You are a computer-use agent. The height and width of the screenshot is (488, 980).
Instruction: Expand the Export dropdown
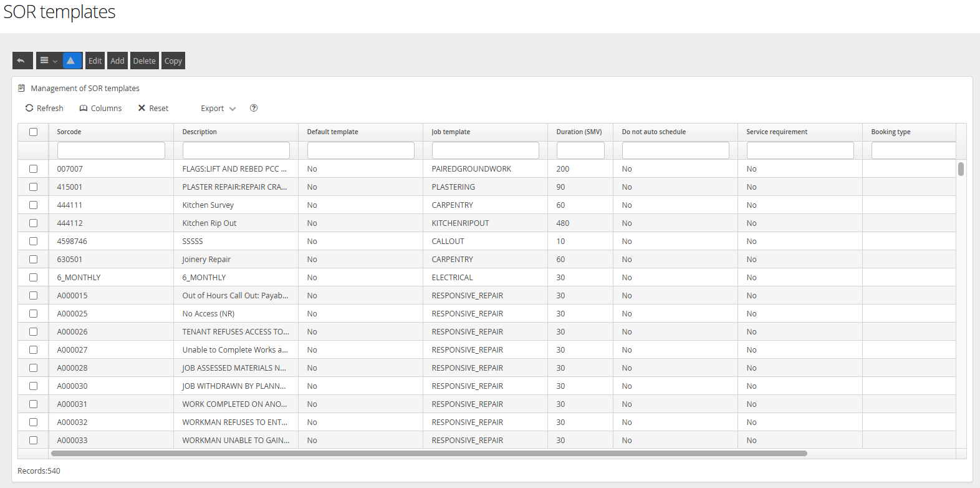pyautogui.click(x=218, y=108)
